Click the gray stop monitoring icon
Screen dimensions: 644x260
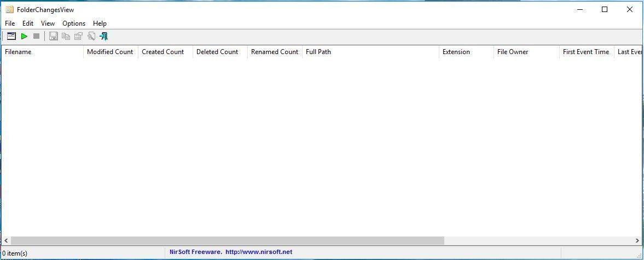(x=37, y=36)
